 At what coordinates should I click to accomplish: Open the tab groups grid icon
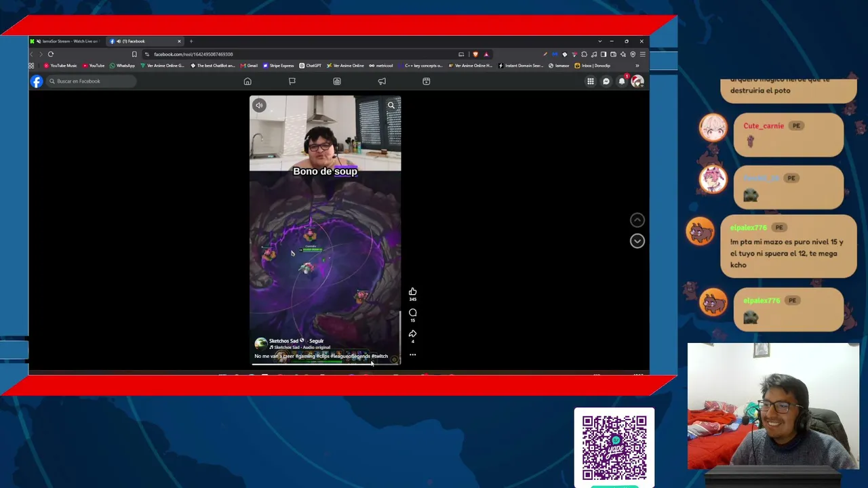tap(31, 66)
